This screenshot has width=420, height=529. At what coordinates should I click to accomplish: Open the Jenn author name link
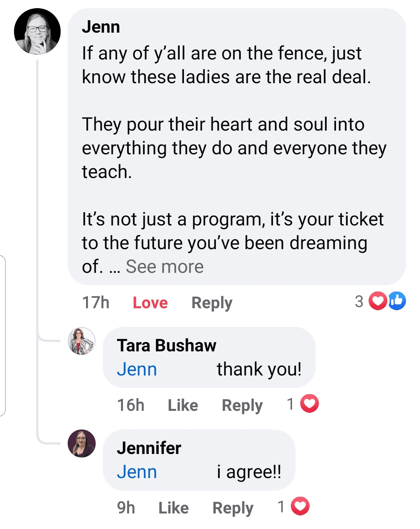tap(101, 27)
